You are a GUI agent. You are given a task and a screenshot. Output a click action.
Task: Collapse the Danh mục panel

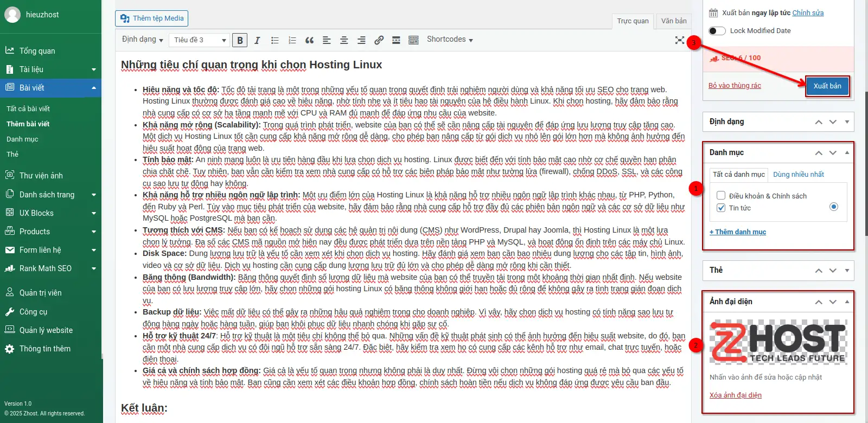click(x=847, y=152)
